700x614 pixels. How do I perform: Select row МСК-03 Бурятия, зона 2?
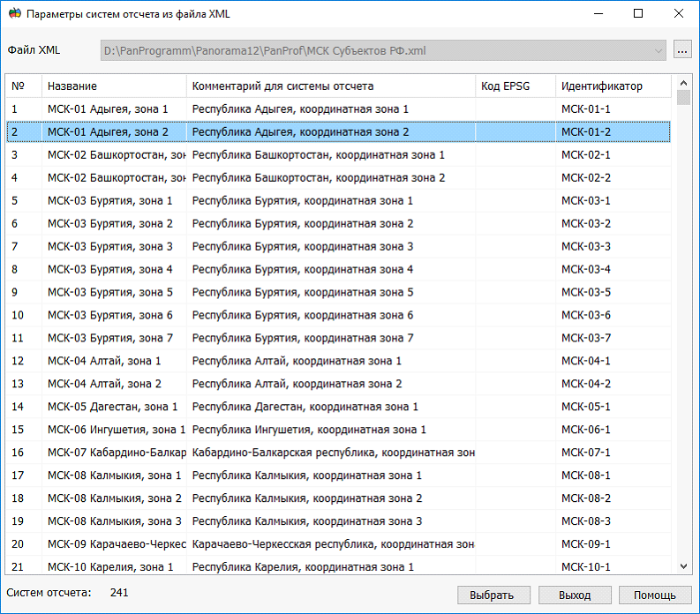pyautogui.click(x=338, y=223)
